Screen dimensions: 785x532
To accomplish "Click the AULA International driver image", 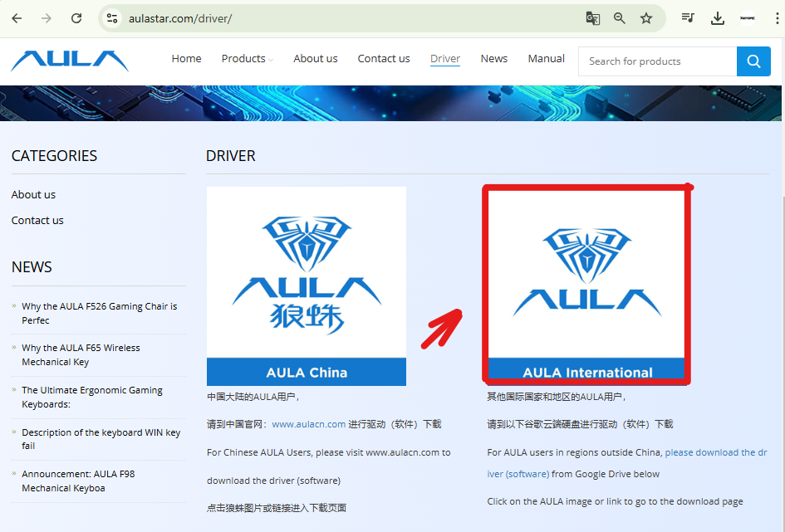I will [586, 285].
